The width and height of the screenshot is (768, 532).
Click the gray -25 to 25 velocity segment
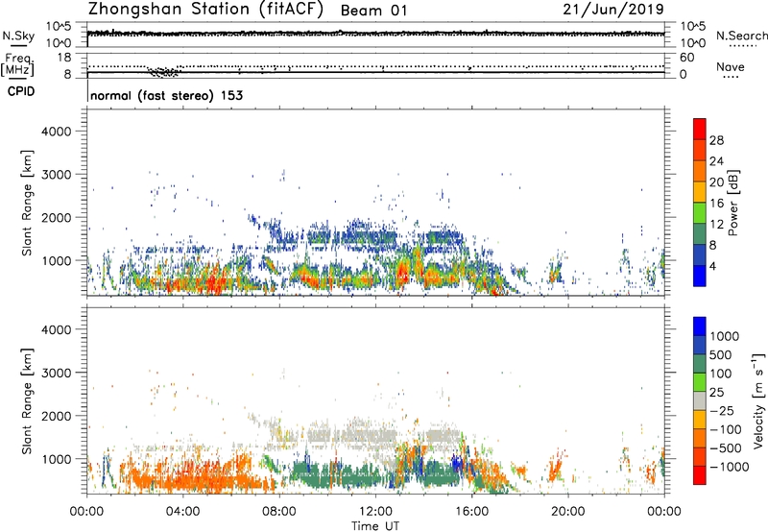[700, 400]
